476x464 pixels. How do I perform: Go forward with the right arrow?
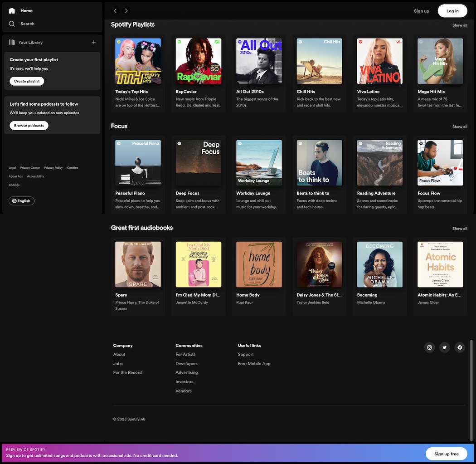[x=126, y=11]
